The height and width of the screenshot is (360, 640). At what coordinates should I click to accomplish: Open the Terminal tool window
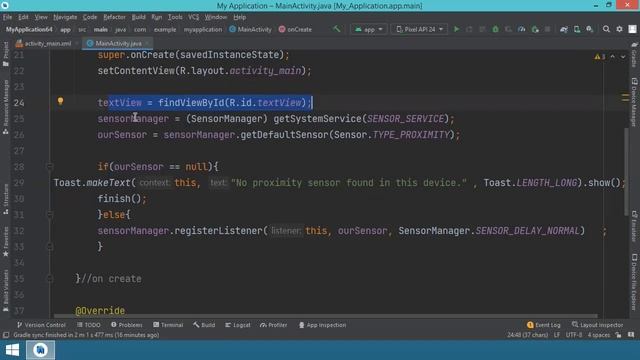coord(168,325)
